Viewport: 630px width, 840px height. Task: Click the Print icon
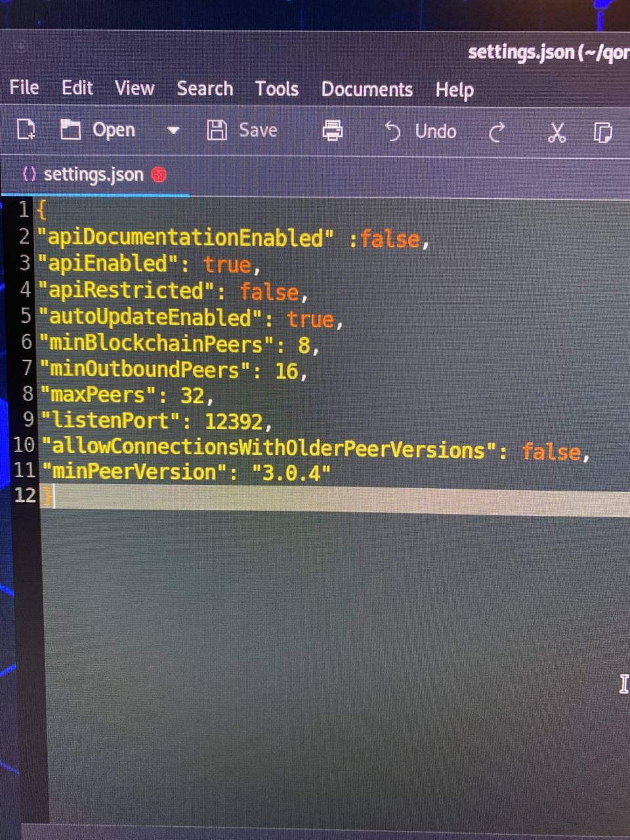[333, 131]
